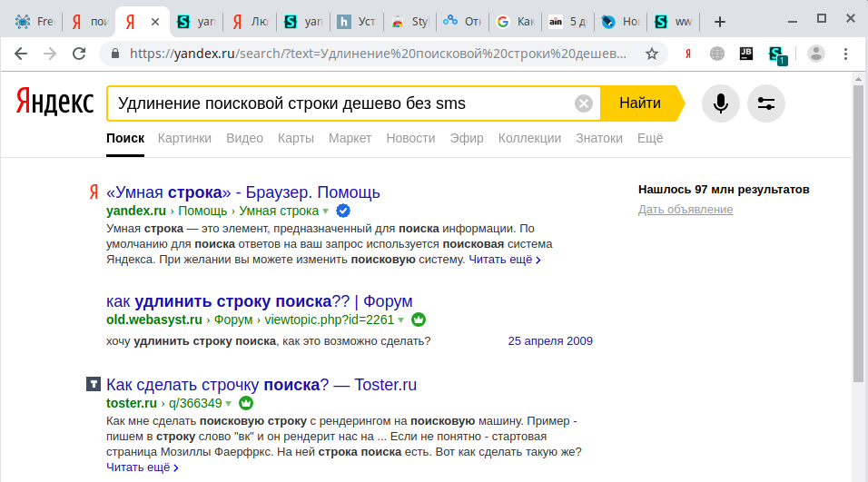The image size is (868, 482).
Task: Expand Читать ещё under Toster snippet
Action: (x=143, y=467)
